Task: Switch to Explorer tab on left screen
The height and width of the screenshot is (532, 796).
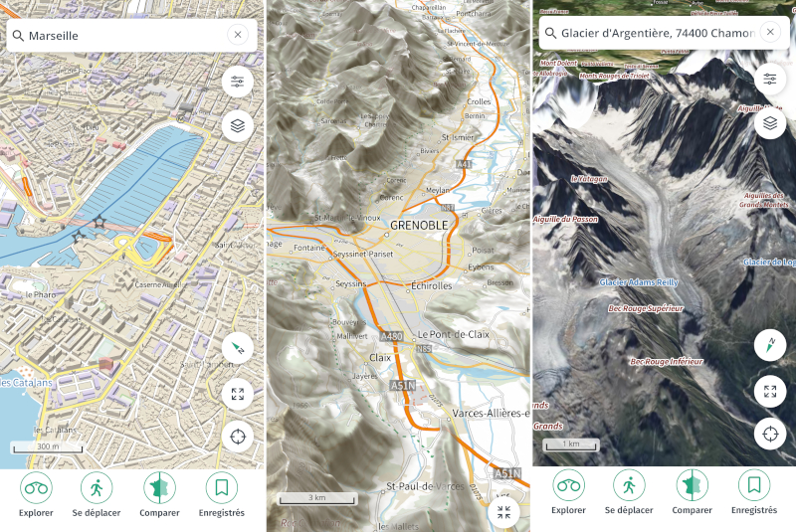Action: click(36, 494)
